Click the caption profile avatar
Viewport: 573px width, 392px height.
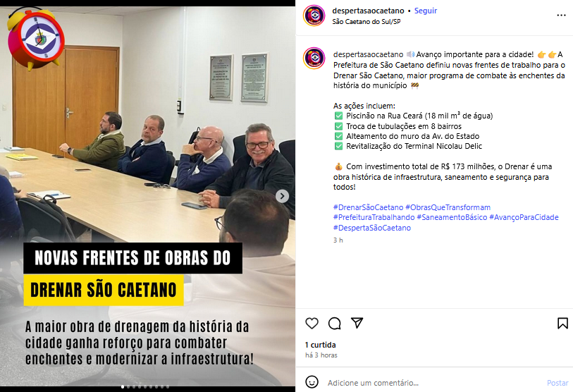314,58
